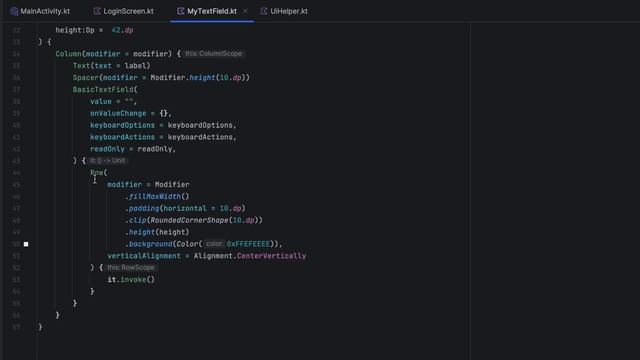
Task: Click the 'it.invoke()' statement
Action: click(131, 280)
